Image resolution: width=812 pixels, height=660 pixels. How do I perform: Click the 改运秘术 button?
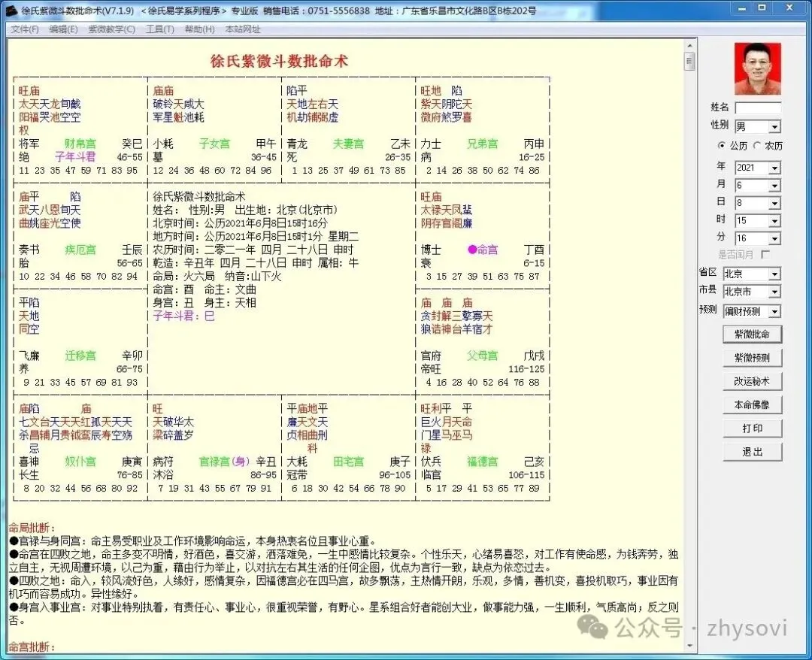[752, 381]
